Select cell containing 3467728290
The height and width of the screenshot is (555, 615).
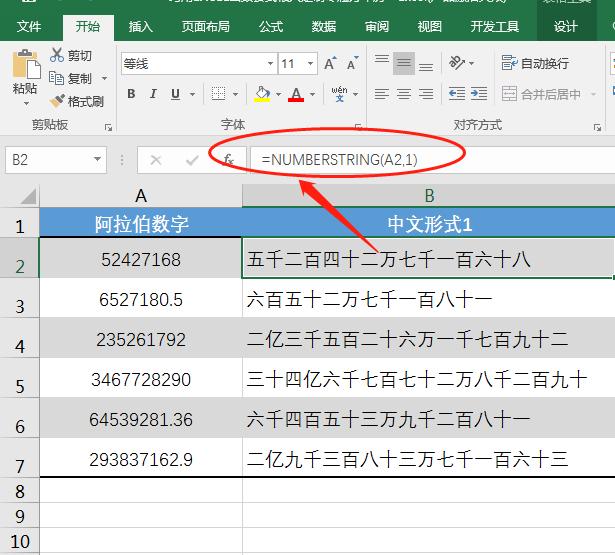point(141,380)
